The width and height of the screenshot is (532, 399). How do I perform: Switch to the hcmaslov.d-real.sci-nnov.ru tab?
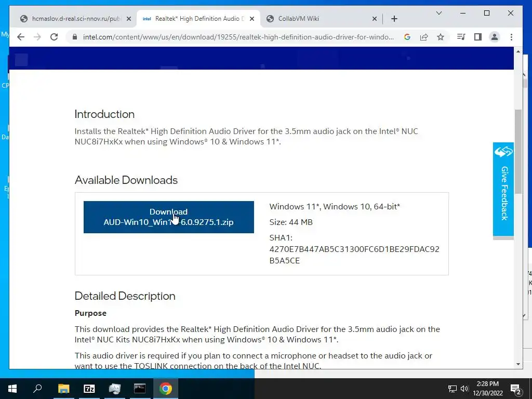click(75, 19)
